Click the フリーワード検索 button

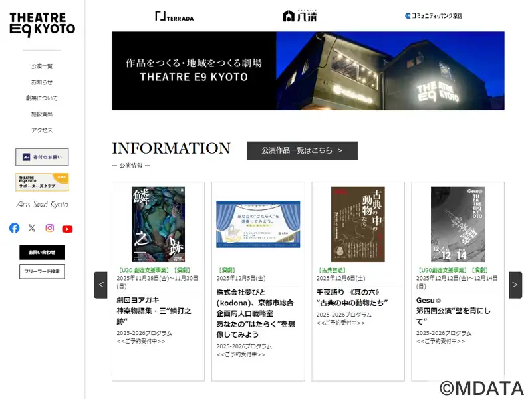click(42, 271)
